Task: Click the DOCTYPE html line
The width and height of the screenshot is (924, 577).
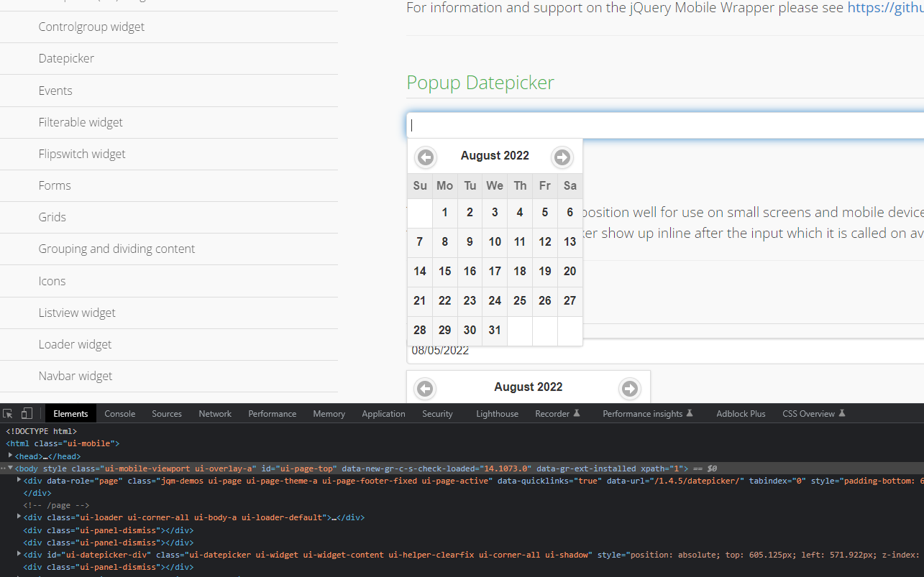Action: [42, 431]
